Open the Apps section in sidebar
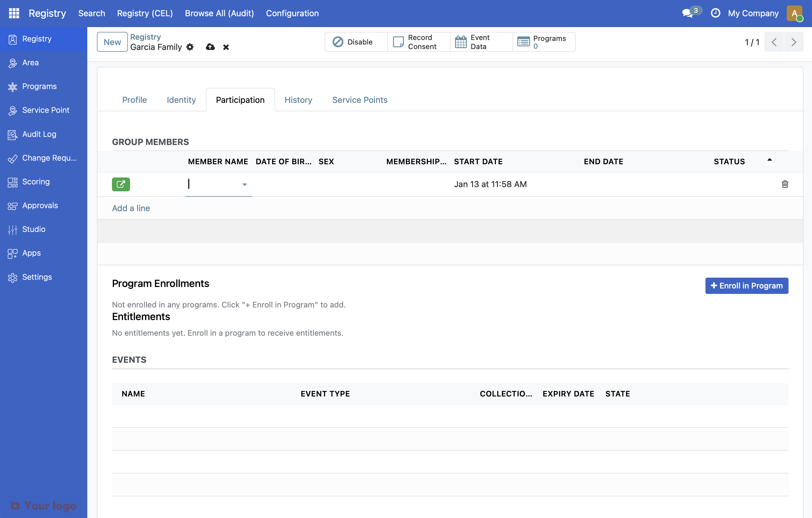The width and height of the screenshot is (812, 518). 31,253
